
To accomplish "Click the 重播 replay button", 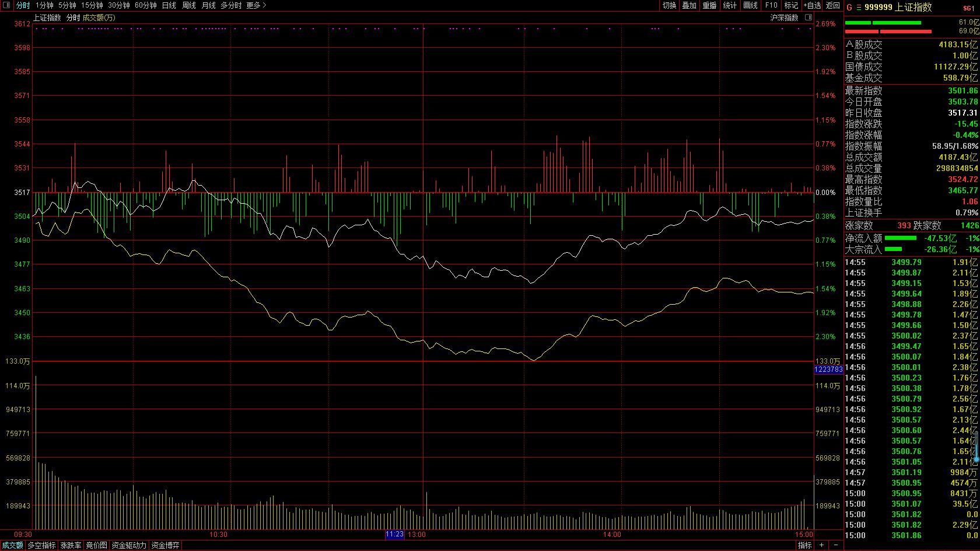I will click(709, 5).
